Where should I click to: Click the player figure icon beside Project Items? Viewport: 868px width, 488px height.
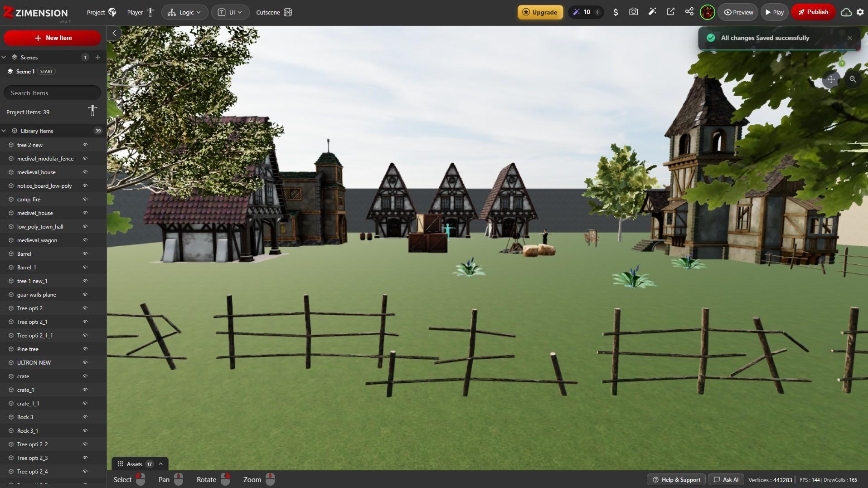(92, 110)
